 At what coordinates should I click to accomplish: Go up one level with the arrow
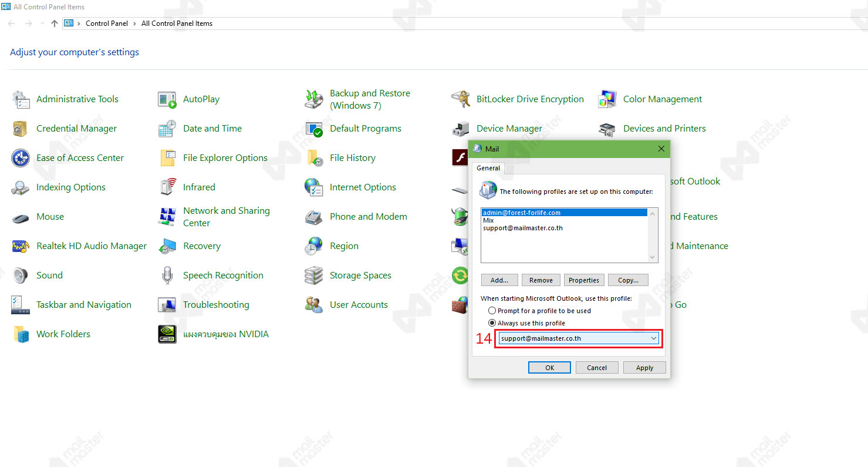click(x=55, y=23)
